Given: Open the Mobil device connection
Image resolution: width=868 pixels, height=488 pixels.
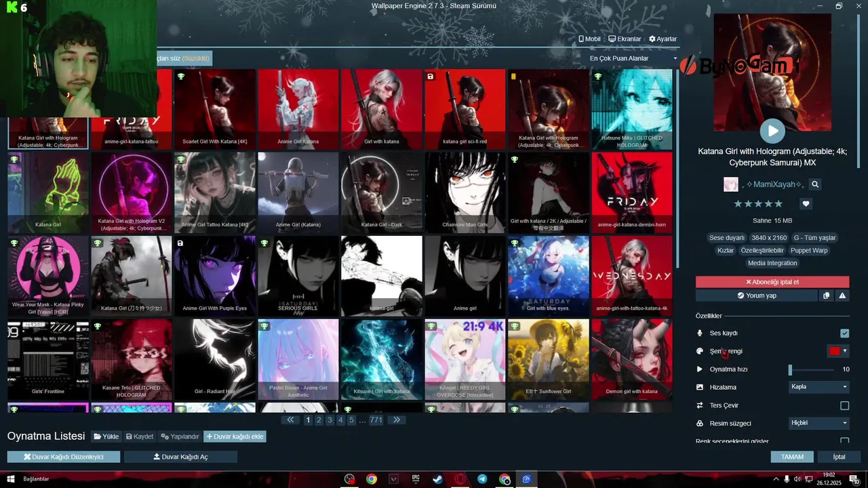Looking at the screenshot, I should pos(589,39).
